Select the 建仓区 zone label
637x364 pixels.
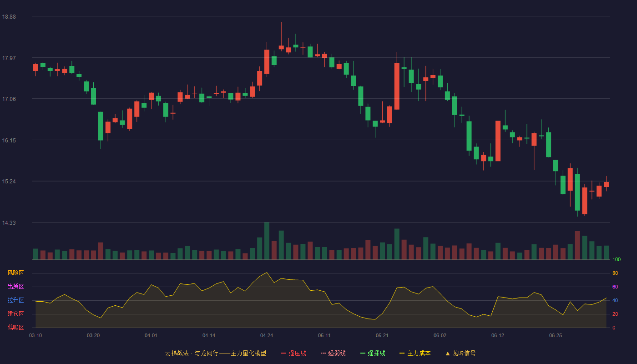[x=15, y=314]
